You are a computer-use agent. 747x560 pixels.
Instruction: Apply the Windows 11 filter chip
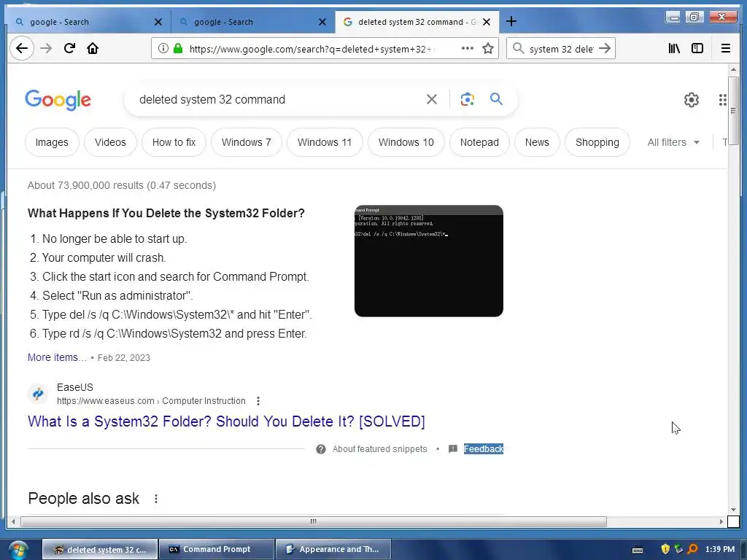(325, 142)
